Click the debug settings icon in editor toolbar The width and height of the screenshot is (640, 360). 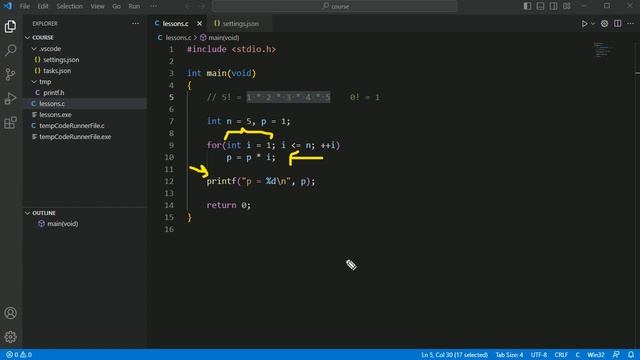pyautogui.click(x=604, y=24)
